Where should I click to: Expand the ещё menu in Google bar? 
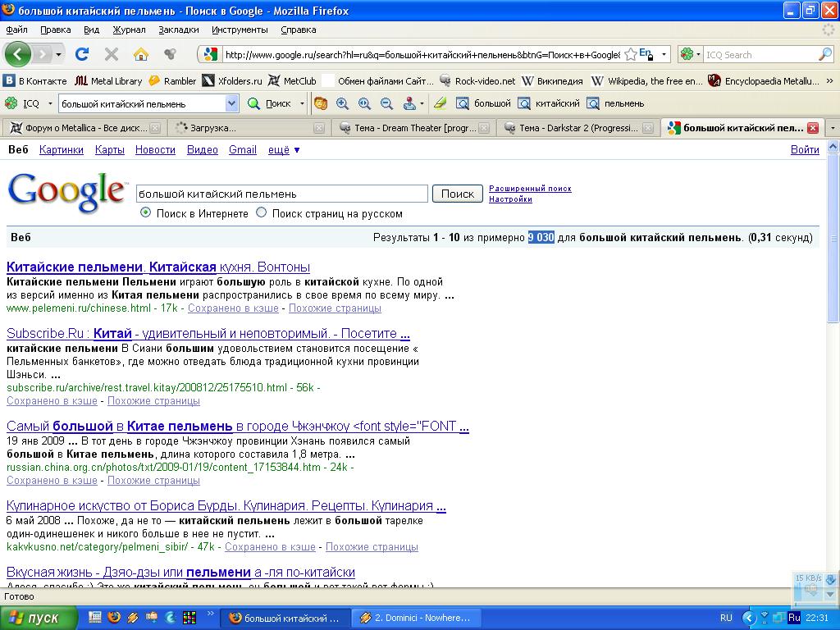tap(284, 149)
